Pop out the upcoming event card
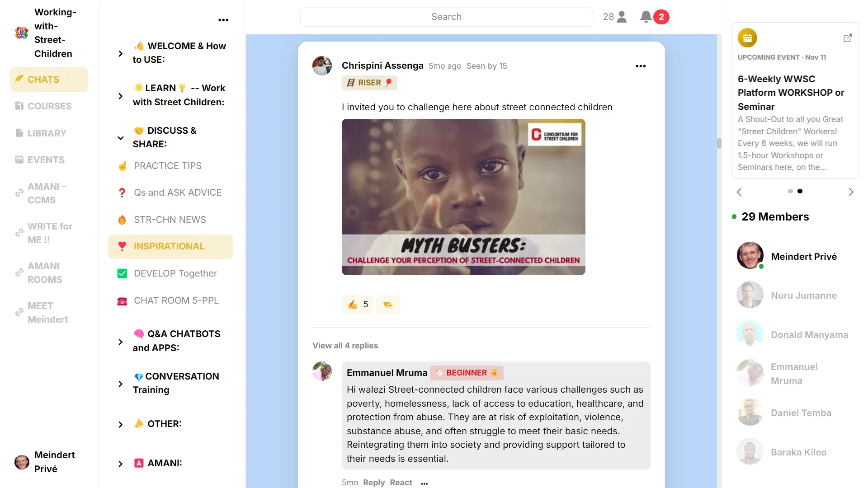Image resolution: width=868 pixels, height=488 pixels. 848,38
